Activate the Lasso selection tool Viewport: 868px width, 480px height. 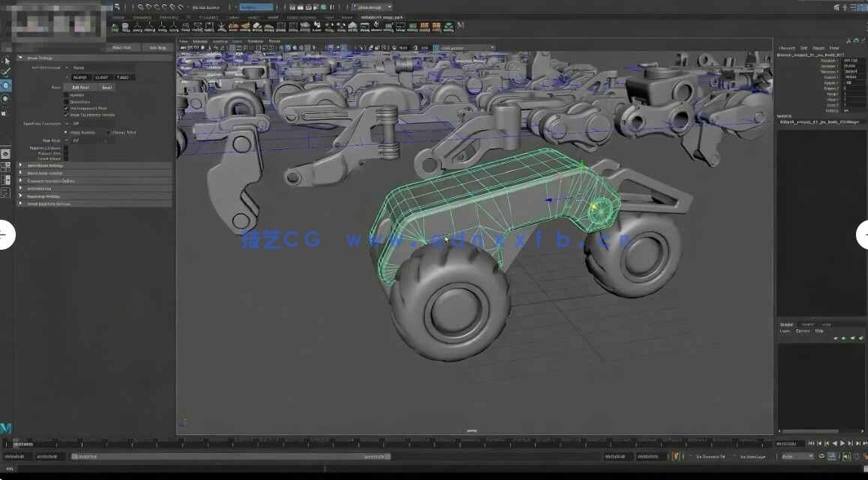5,70
